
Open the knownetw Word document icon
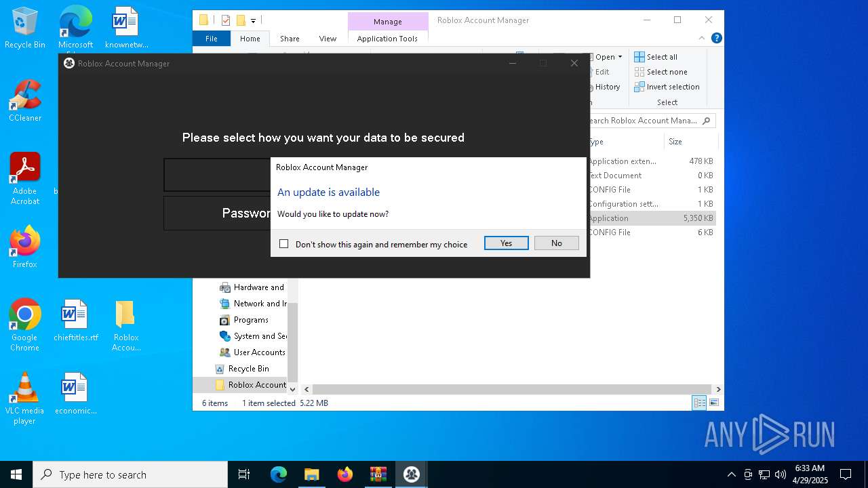click(x=126, y=28)
